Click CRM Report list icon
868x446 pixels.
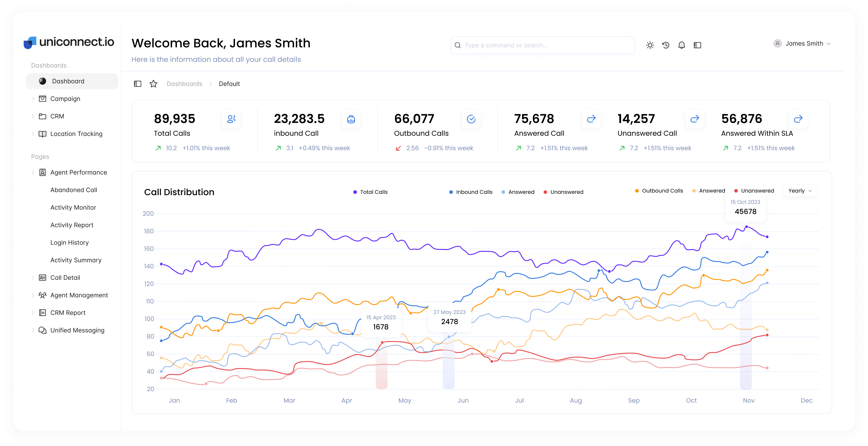pos(43,312)
